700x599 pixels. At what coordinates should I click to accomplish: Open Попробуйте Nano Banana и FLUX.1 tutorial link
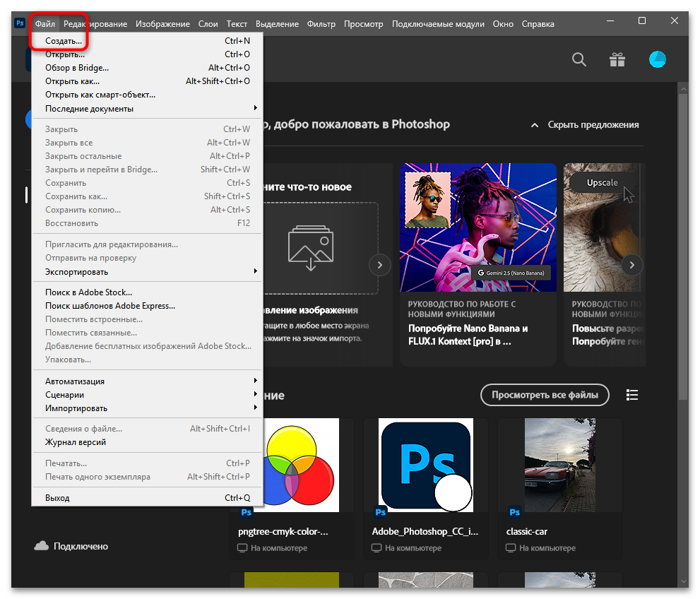tap(468, 335)
